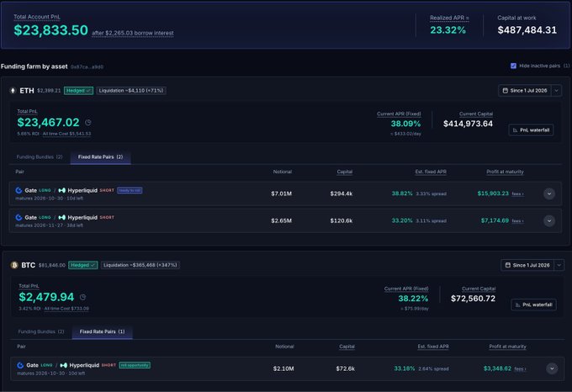
Task: Click Gate logo in the BTC pair row
Action: 20,365
